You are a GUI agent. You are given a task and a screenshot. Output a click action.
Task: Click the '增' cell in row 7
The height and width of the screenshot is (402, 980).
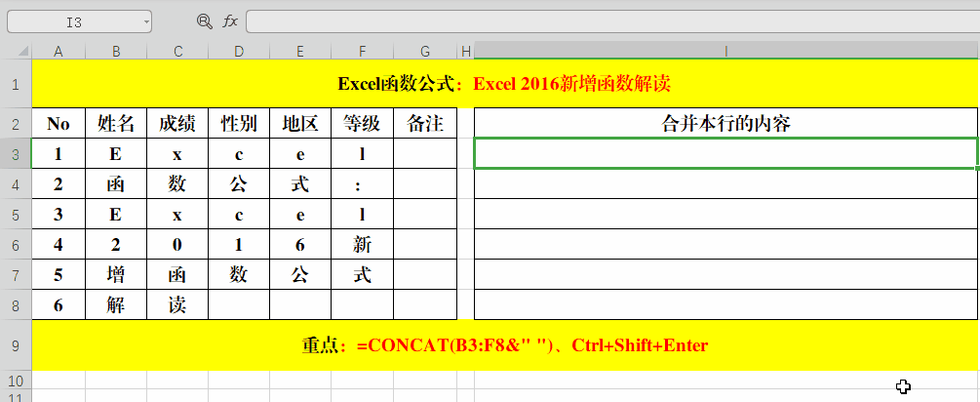[x=116, y=274]
